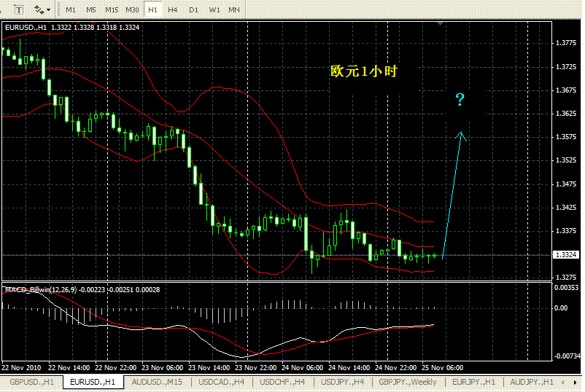
Task: Click the 24 Nov 14:00 time label
Action: (349, 368)
